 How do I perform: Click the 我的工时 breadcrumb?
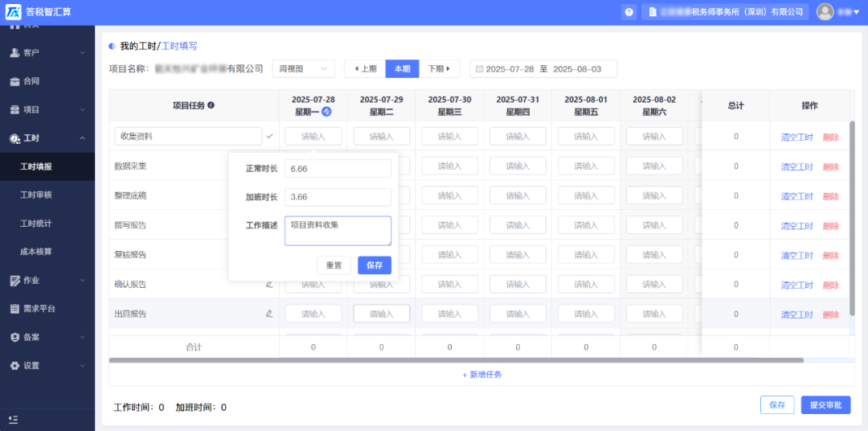click(x=138, y=46)
